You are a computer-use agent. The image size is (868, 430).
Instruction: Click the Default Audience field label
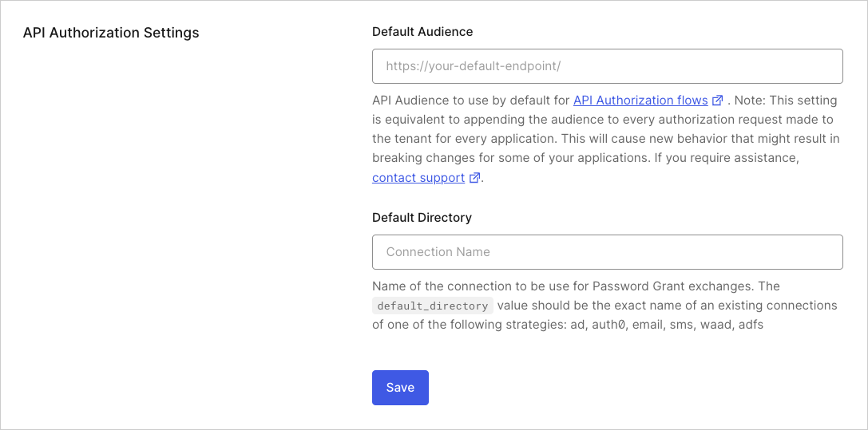coord(422,32)
